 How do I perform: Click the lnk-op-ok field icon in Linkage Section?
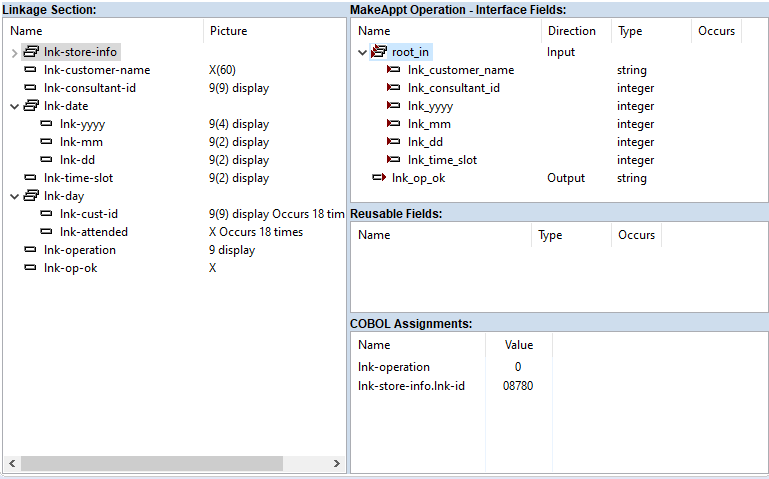[31, 268]
